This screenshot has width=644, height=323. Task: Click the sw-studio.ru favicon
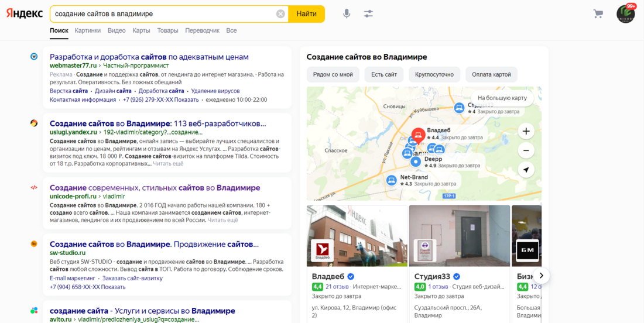pyautogui.click(x=34, y=244)
